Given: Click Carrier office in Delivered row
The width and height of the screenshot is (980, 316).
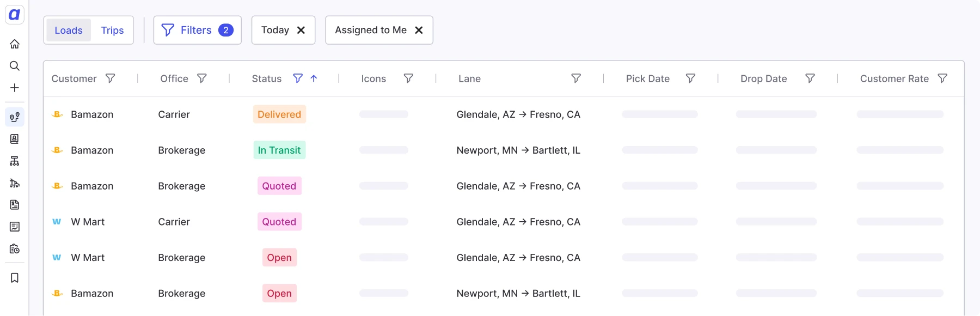Looking at the screenshot, I should click(174, 114).
